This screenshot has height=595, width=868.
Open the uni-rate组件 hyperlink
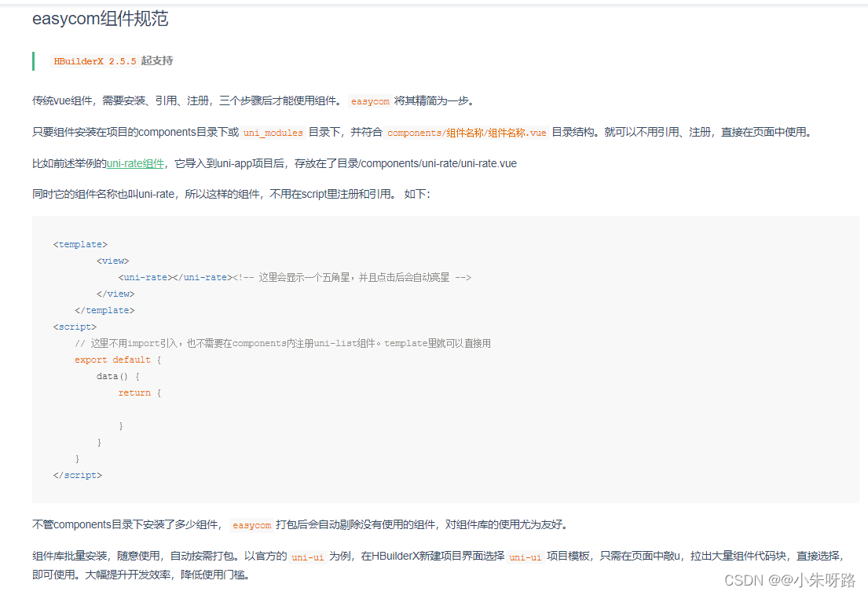(136, 163)
